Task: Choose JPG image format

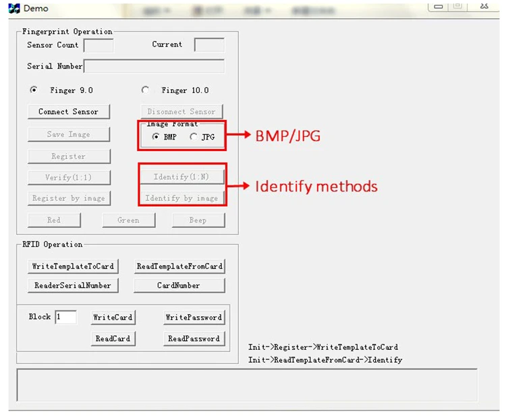Action: [x=194, y=137]
